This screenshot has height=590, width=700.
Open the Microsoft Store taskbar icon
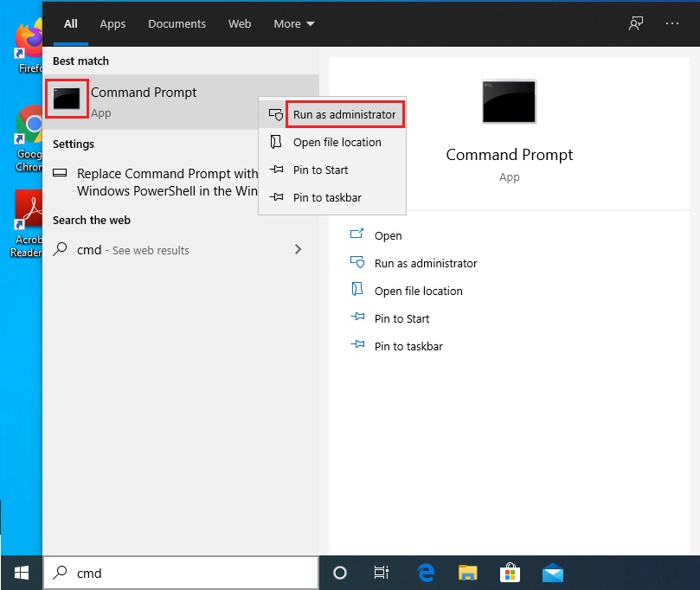[x=510, y=572]
